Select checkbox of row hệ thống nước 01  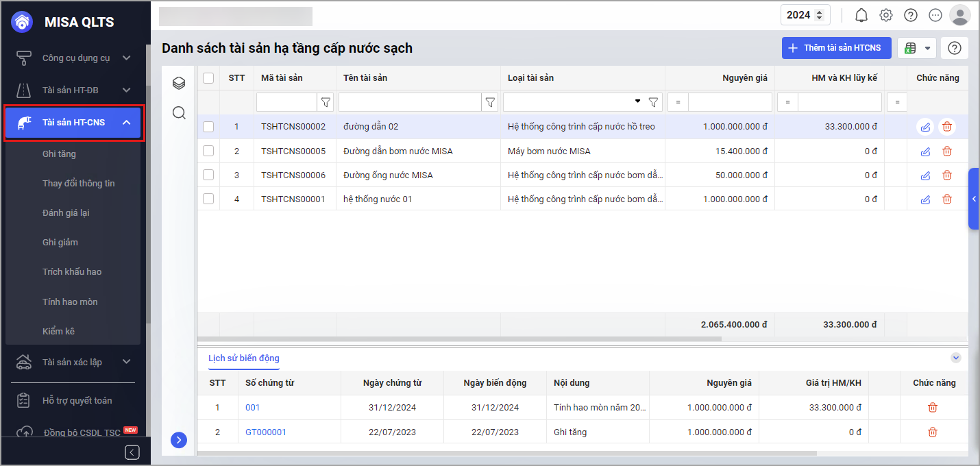click(208, 199)
